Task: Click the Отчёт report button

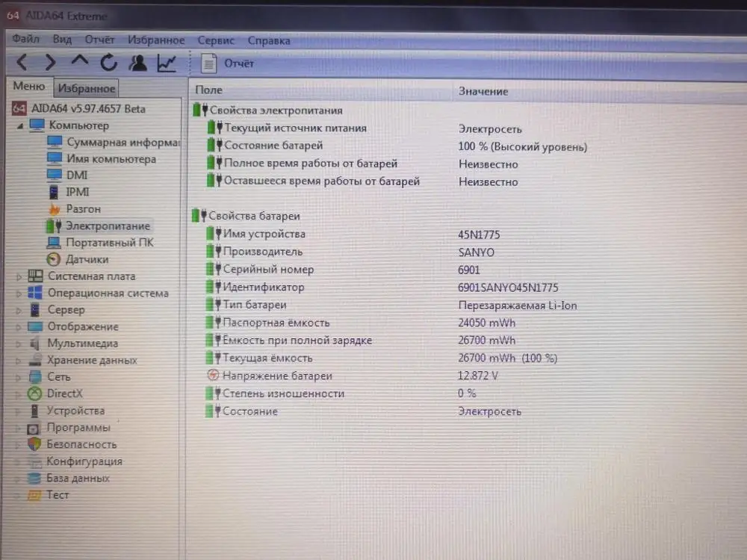Action: click(228, 63)
